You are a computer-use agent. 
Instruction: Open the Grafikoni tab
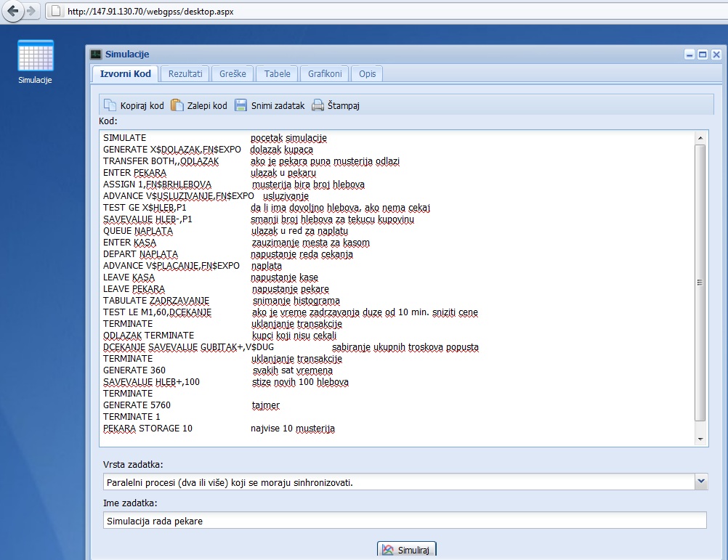tap(324, 73)
